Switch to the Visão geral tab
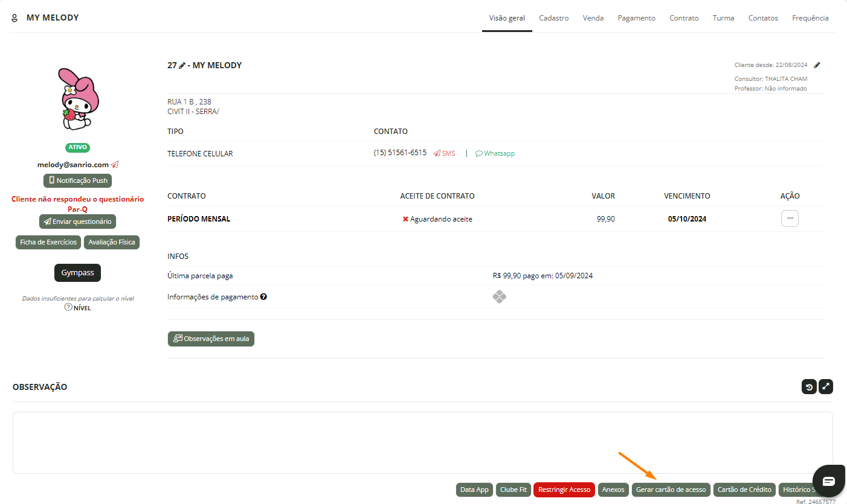 (x=507, y=18)
